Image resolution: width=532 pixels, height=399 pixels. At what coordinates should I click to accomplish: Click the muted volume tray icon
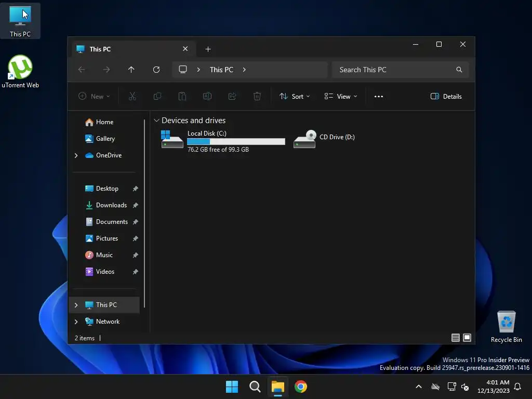pos(465,387)
